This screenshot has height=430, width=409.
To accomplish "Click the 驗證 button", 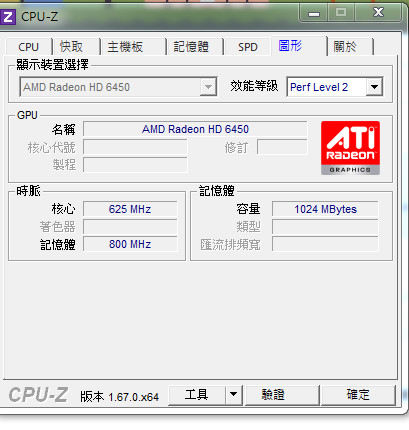I will click(273, 395).
